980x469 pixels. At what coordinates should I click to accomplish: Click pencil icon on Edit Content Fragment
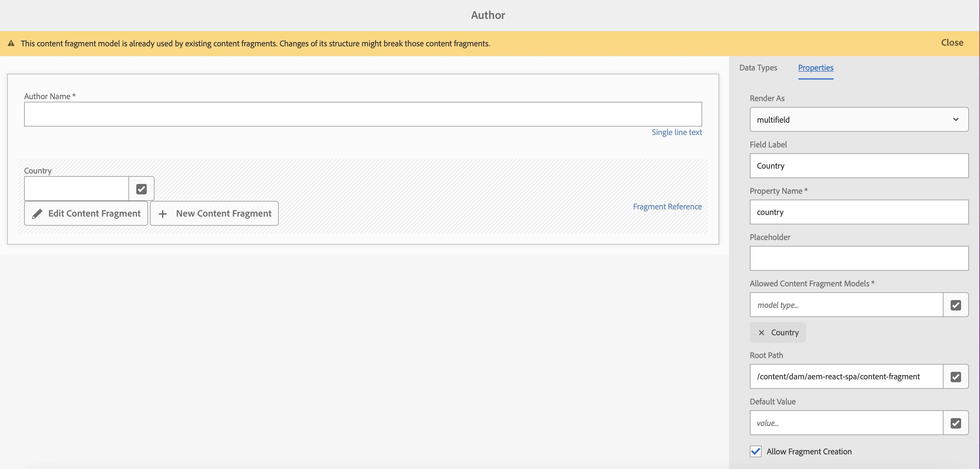coord(37,214)
